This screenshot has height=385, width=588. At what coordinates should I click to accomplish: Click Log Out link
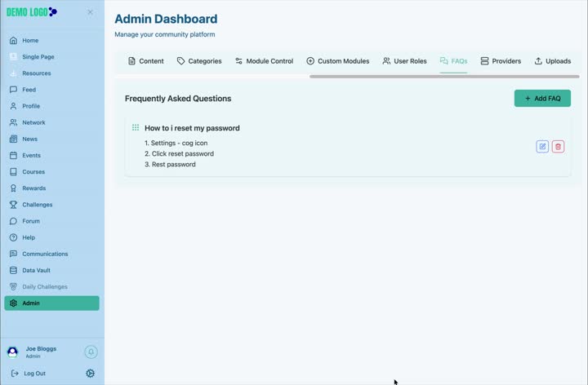pyautogui.click(x=29, y=374)
